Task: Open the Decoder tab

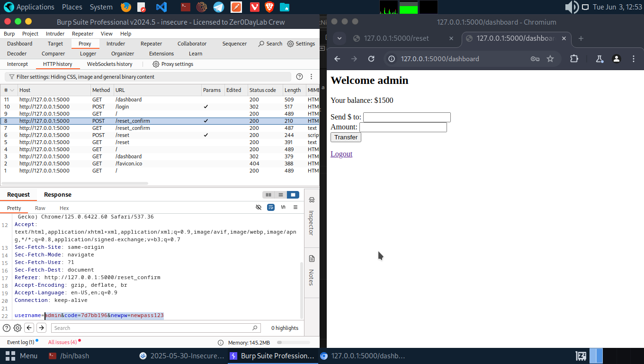Action: (x=17, y=54)
